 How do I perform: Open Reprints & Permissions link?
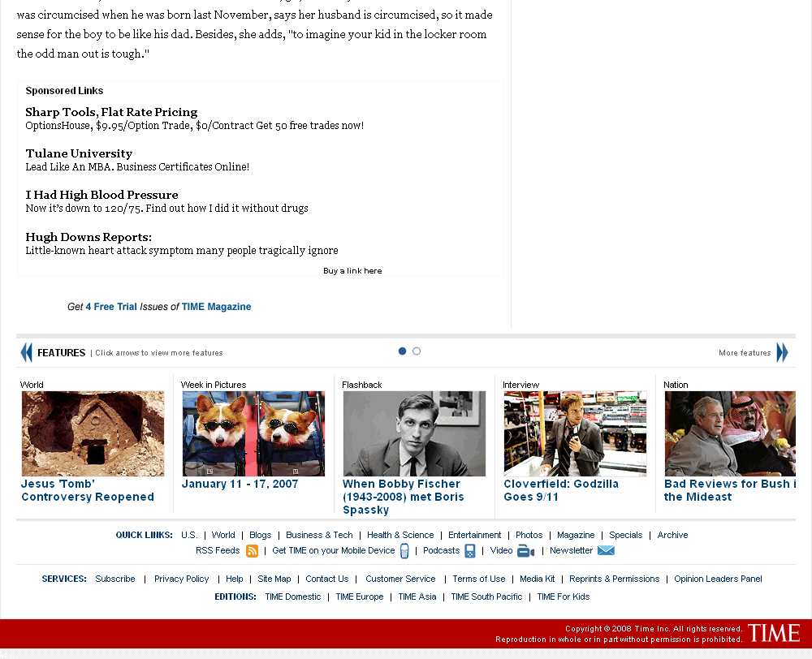[x=614, y=579]
